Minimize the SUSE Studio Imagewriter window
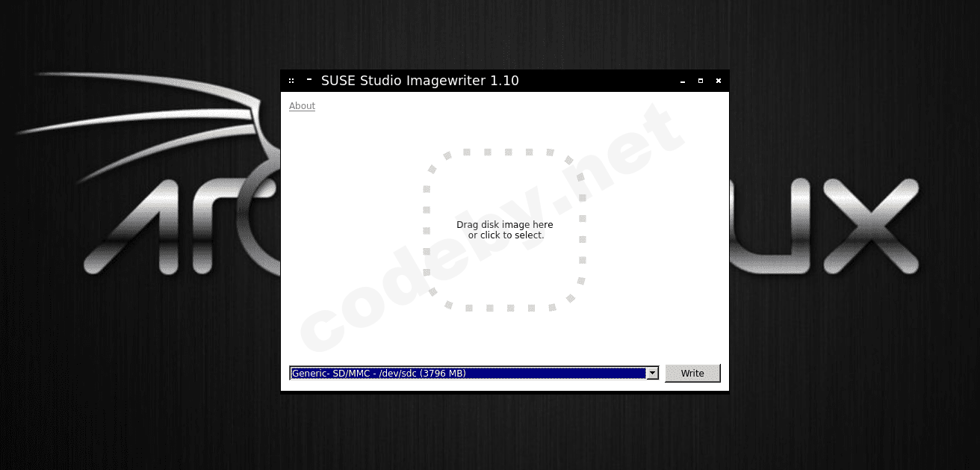This screenshot has height=470, width=980. click(682, 81)
